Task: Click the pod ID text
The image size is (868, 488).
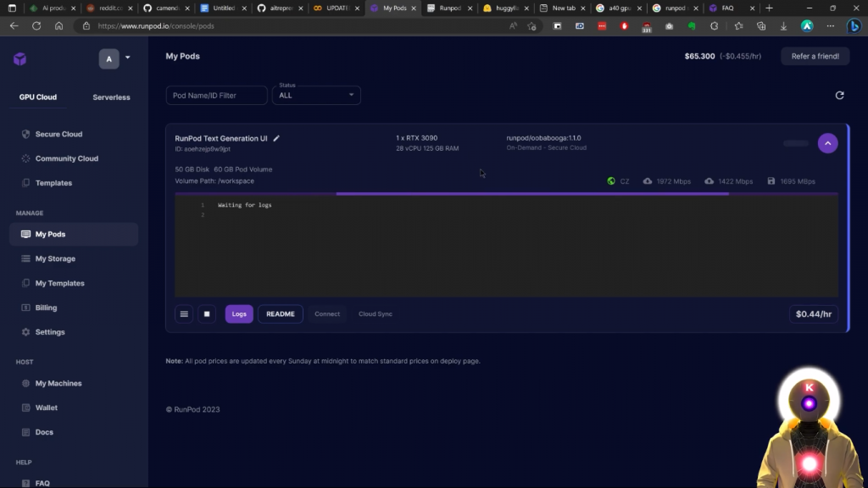Action: point(203,149)
